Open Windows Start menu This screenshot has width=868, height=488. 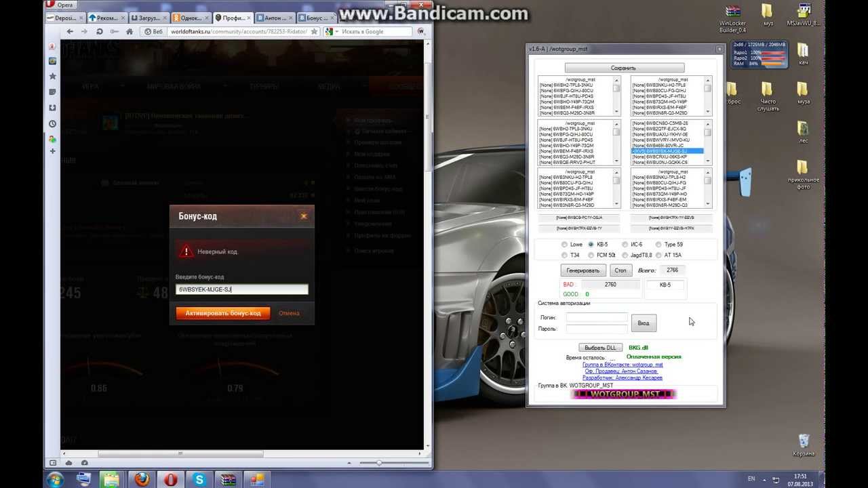pos(54,480)
